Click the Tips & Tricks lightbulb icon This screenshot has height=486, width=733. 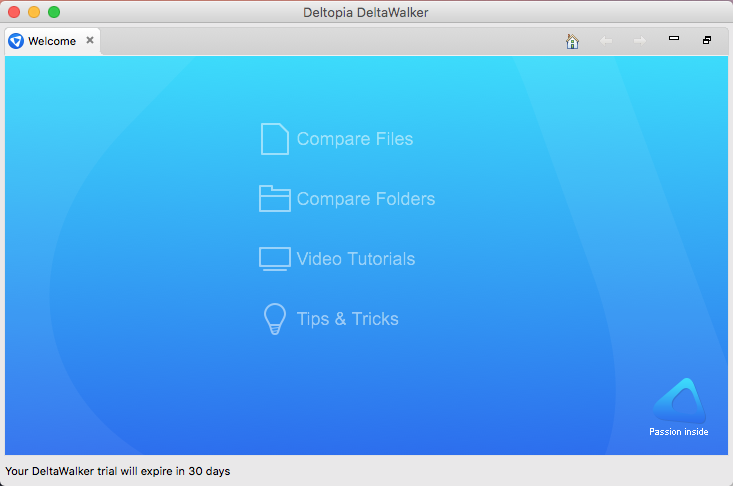point(275,319)
